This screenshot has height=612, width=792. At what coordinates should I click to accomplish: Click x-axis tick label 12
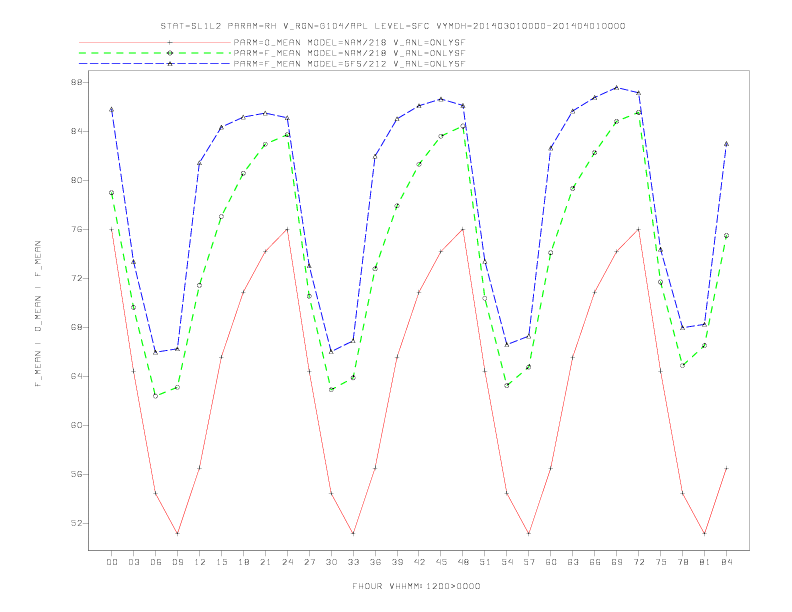point(200,562)
